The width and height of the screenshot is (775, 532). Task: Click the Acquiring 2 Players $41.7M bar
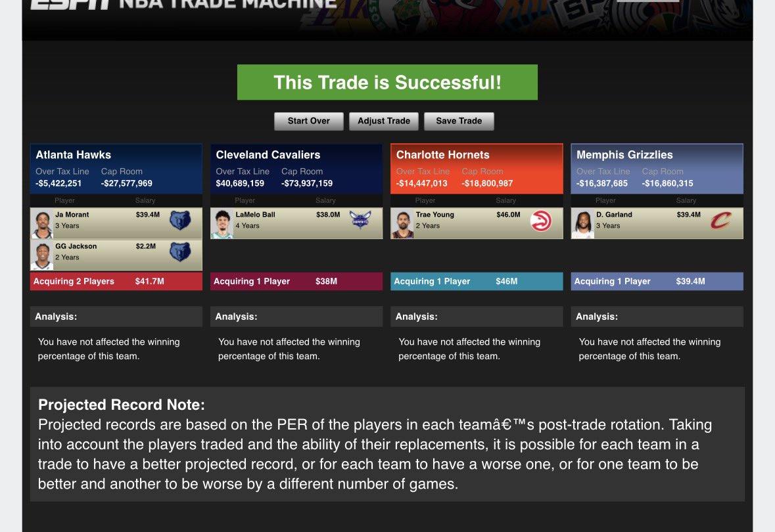tap(116, 282)
